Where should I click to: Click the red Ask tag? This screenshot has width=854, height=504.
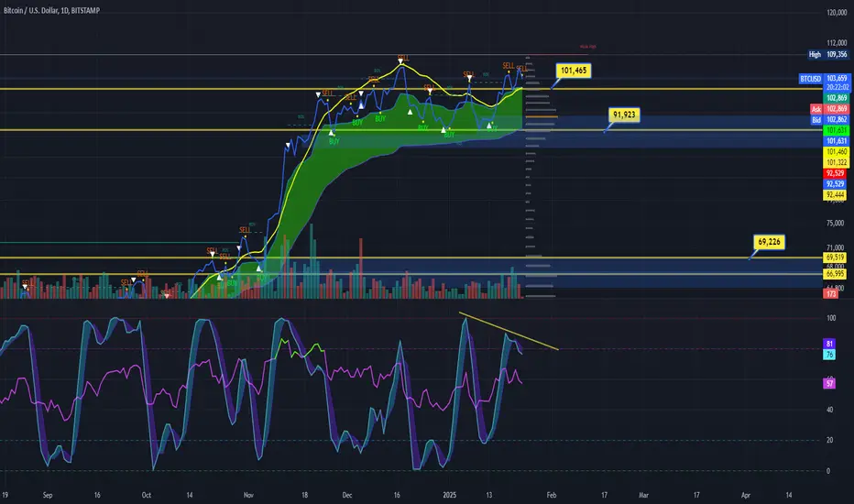pos(816,109)
